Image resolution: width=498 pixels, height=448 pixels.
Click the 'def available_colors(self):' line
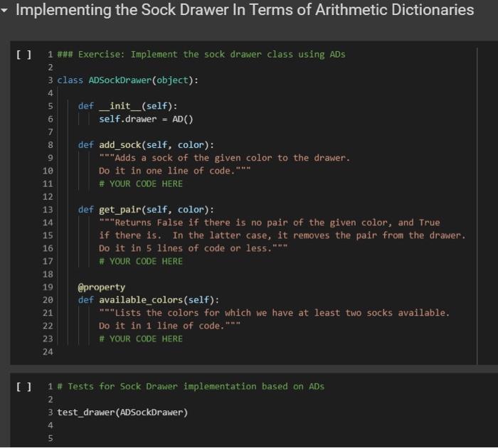(x=149, y=300)
